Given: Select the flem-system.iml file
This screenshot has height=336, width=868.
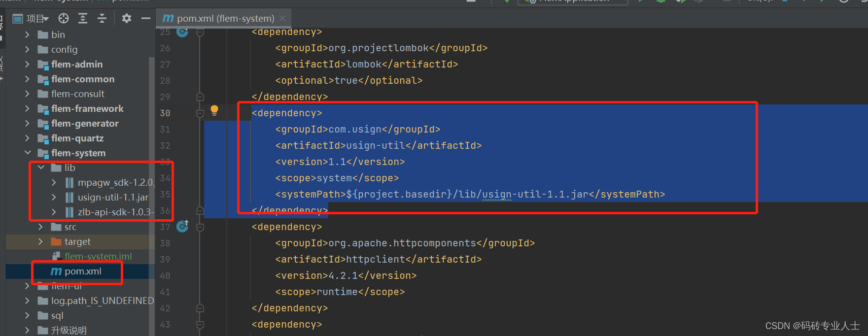Looking at the screenshot, I should tap(98, 257).
